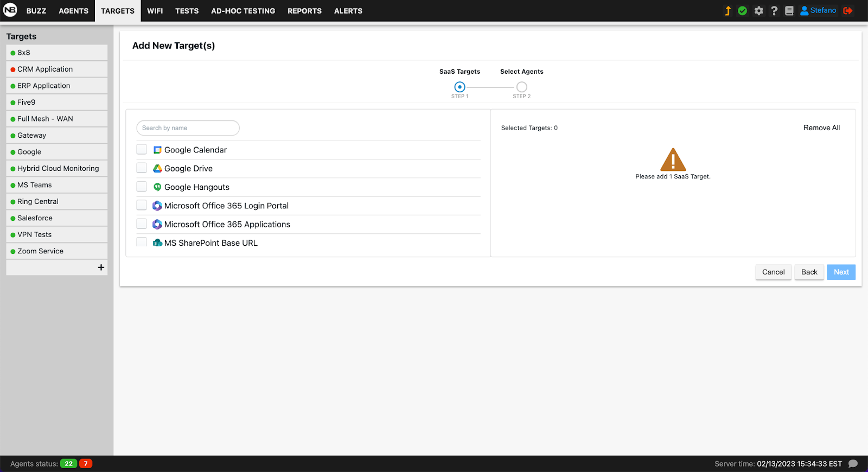Click the green 22 agents status badge
The width and height of the screenshot is (868, 472).
pyautogui.click(x=69, y=464)
